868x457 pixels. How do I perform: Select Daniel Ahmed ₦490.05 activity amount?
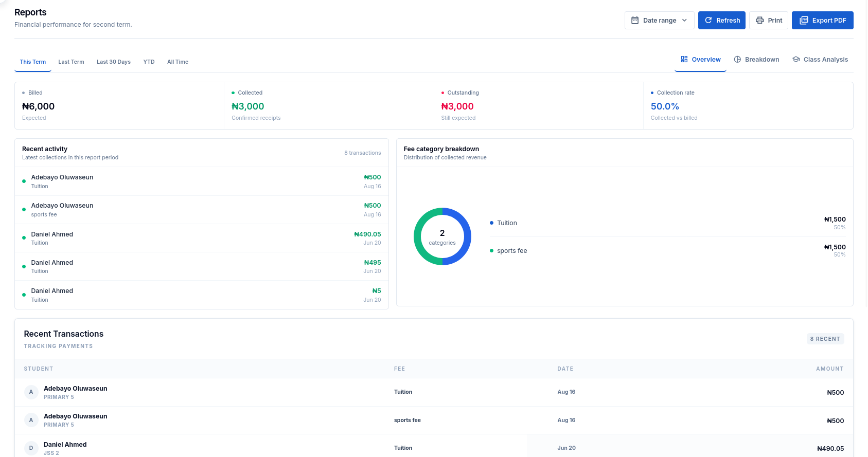367,234
